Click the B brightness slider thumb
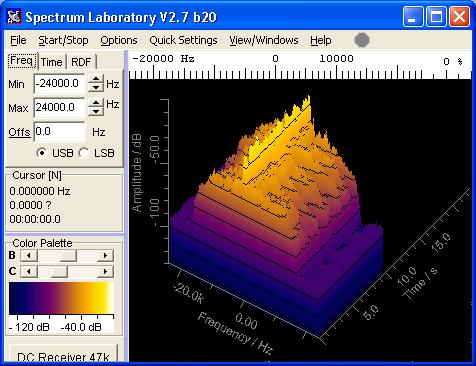The width and height of the screenshot is (476, 366). click(68, 256)
